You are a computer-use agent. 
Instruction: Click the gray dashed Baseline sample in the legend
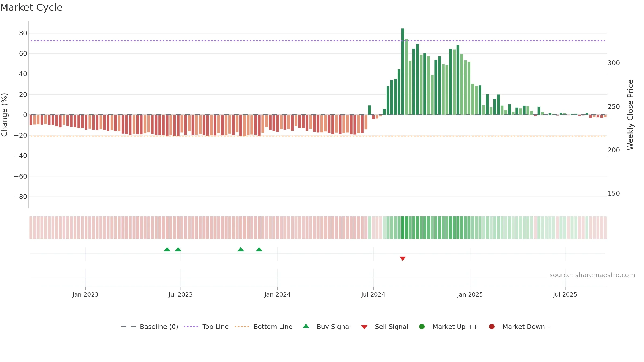(x=128, y=327)
